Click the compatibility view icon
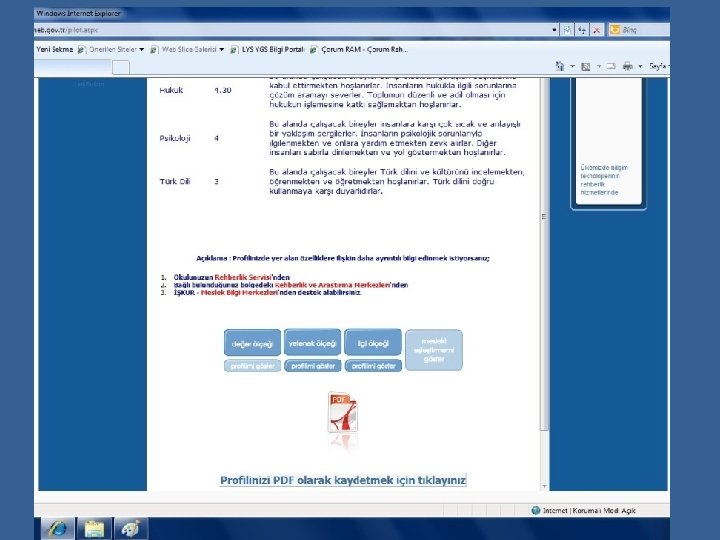The image size is (720, 540). click(568, 30)
